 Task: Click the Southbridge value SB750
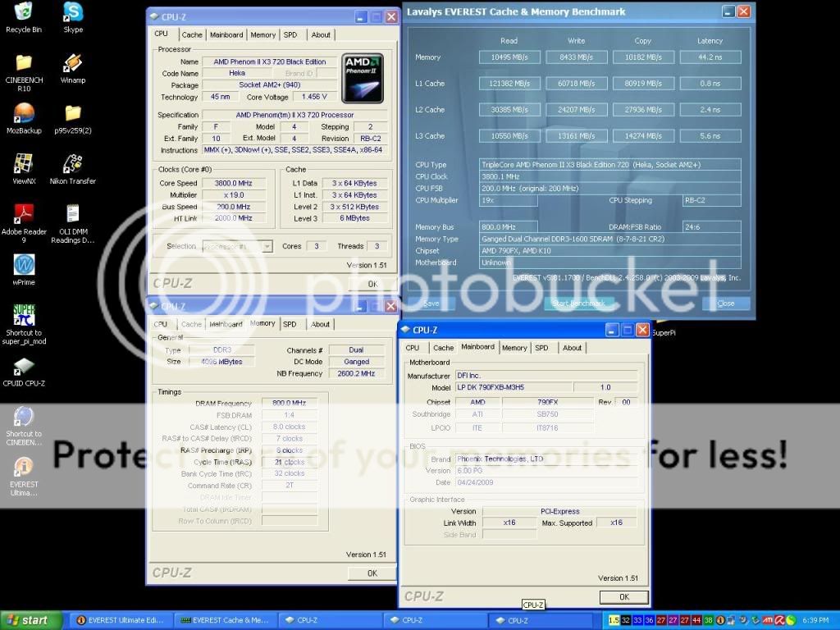[x=547, y=414]
